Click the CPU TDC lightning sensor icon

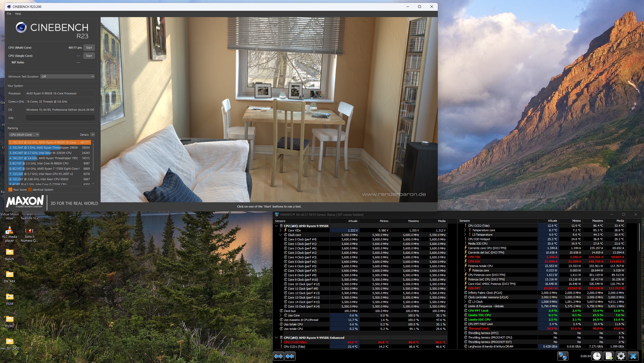pyautogui.click(x=465, y=257)
